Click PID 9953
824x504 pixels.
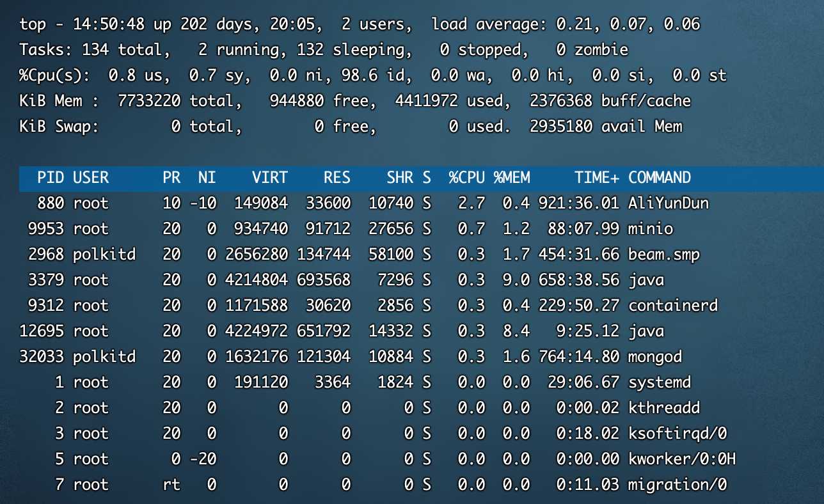click(x=46, y=229)
